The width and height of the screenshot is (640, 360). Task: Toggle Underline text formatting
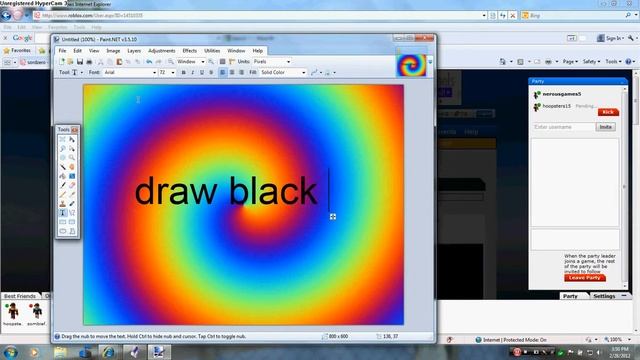(202, 72)
